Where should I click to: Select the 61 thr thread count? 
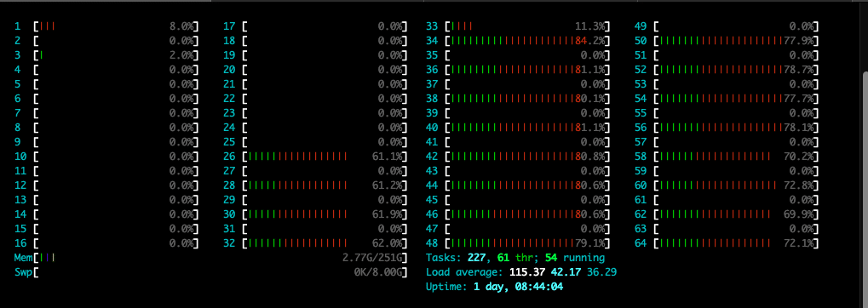(516, 258)
